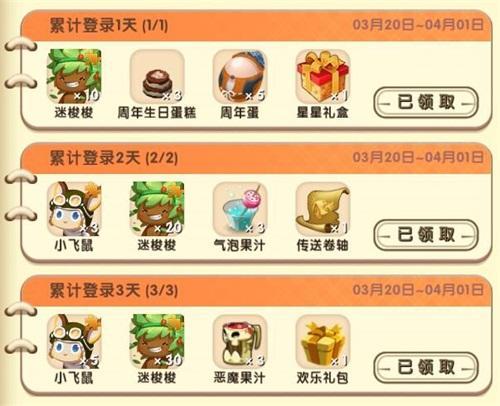The image size is (500, 406).
Task: Select the 周年生日蛋糕 cake icon
Action: 157,76
